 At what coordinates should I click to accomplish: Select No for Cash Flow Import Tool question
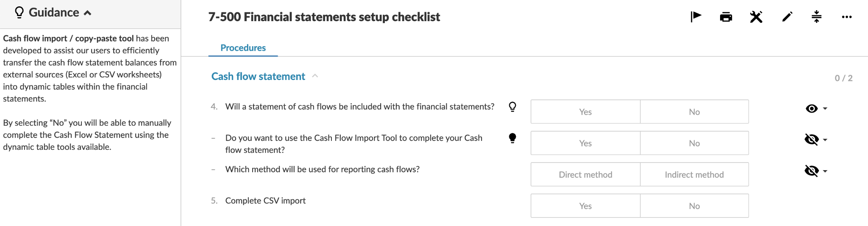pos(694,143)
